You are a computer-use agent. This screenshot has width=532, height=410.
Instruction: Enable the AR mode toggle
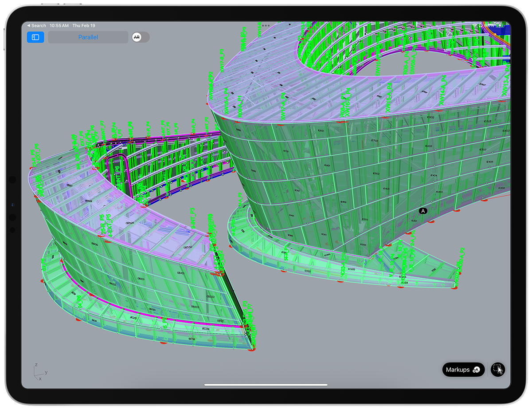click(x=140, y=37)
